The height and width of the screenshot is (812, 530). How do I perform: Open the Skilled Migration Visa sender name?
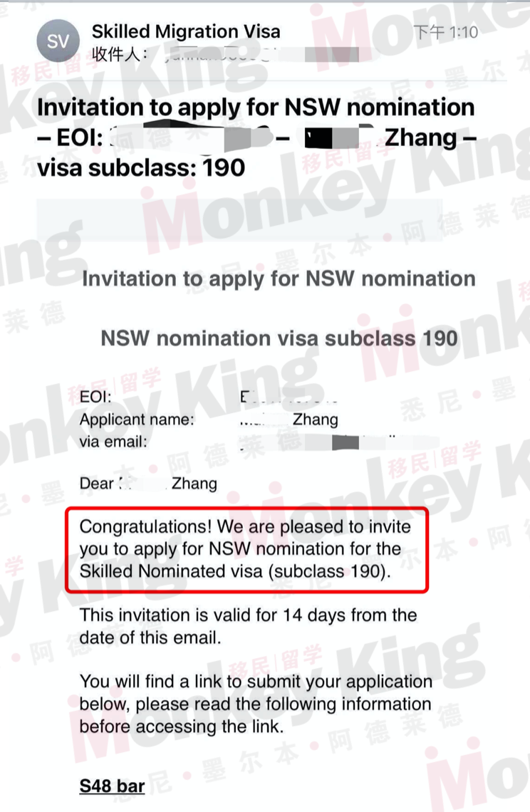(186, 31)
